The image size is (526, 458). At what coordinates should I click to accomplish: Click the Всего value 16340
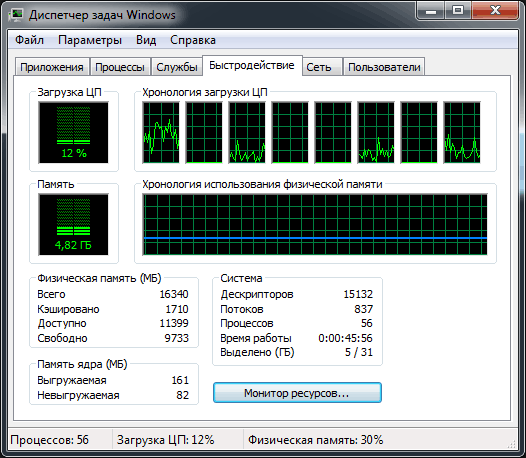tap(174, 294)
